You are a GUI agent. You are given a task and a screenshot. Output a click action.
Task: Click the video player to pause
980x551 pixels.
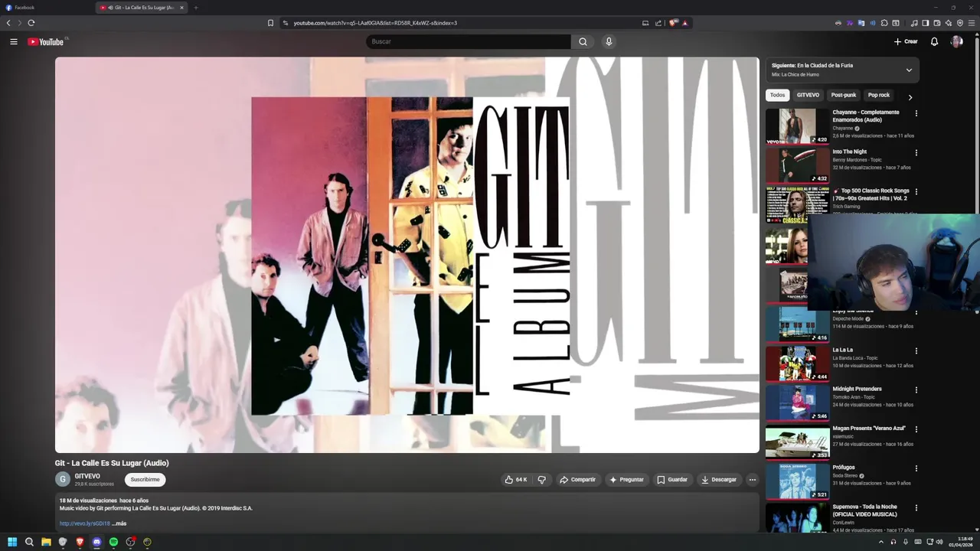coord(407,255)
